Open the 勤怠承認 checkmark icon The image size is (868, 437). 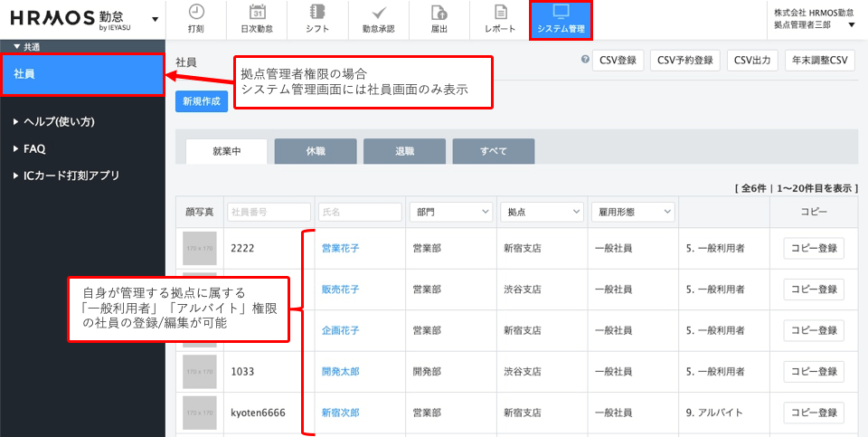tap(379, 13)
